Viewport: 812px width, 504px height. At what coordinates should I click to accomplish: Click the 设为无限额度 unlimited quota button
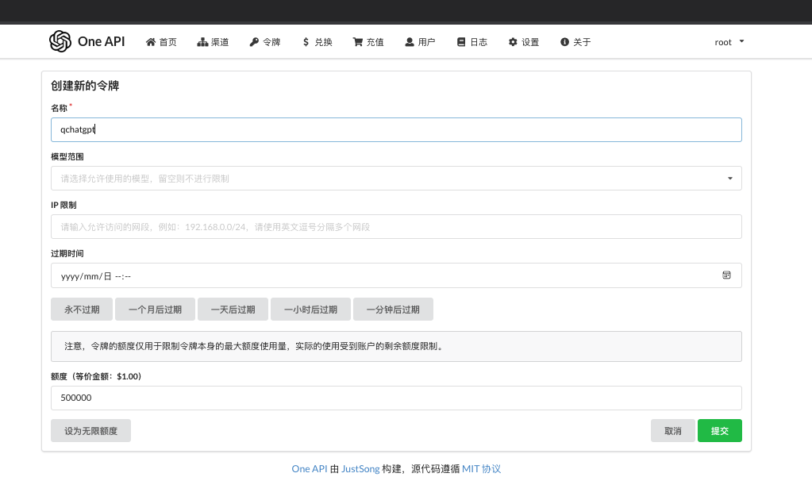(x=90, y=430)
